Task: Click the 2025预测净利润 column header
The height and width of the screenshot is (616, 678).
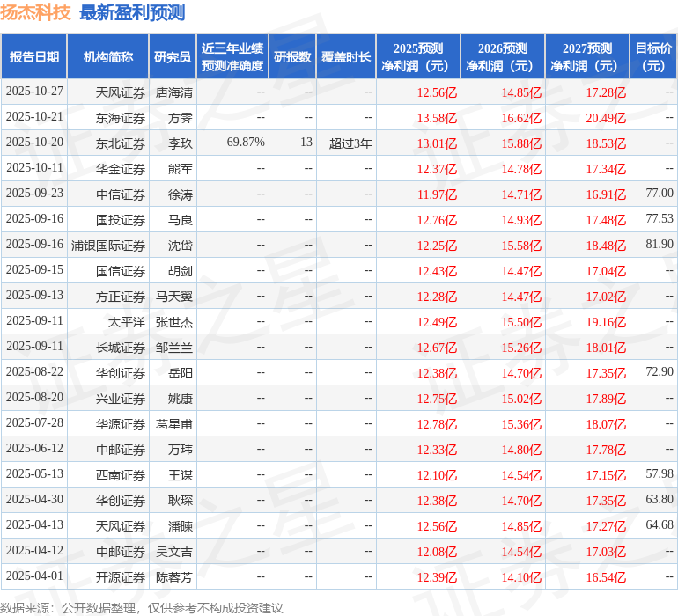Action: click(418, 57)
